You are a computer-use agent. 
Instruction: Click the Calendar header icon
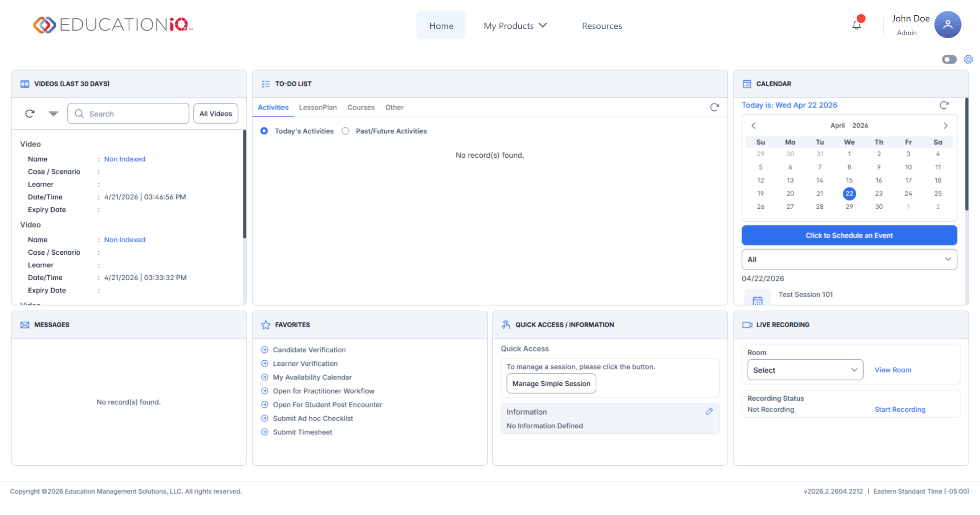[x=747, y=84]
